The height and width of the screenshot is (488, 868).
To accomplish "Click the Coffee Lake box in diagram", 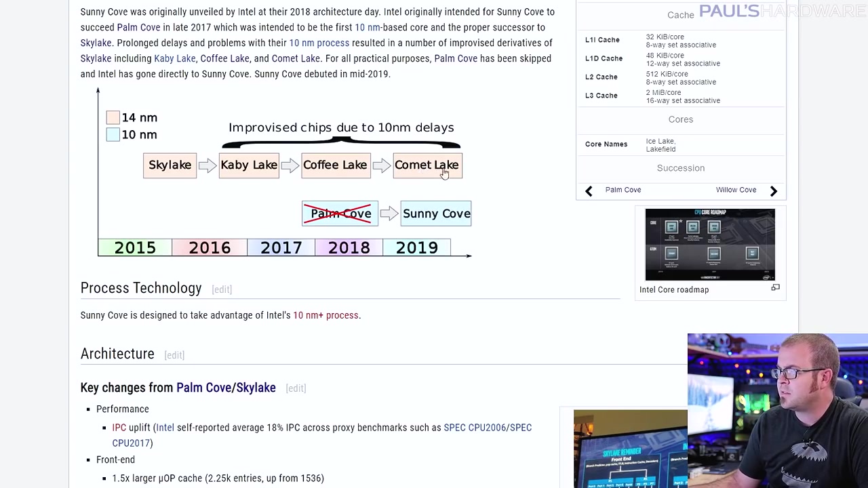I will click(x=336, y=165).
